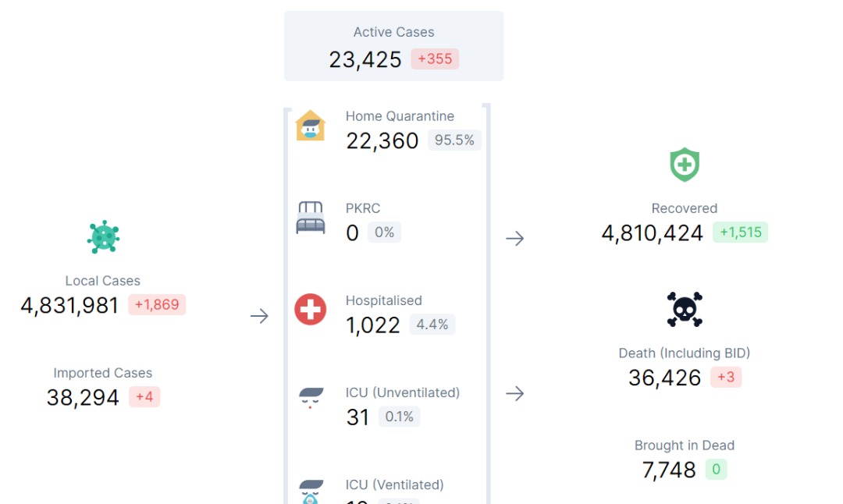
Task: Click the +355 Active Cases badge
Action: 435,59
